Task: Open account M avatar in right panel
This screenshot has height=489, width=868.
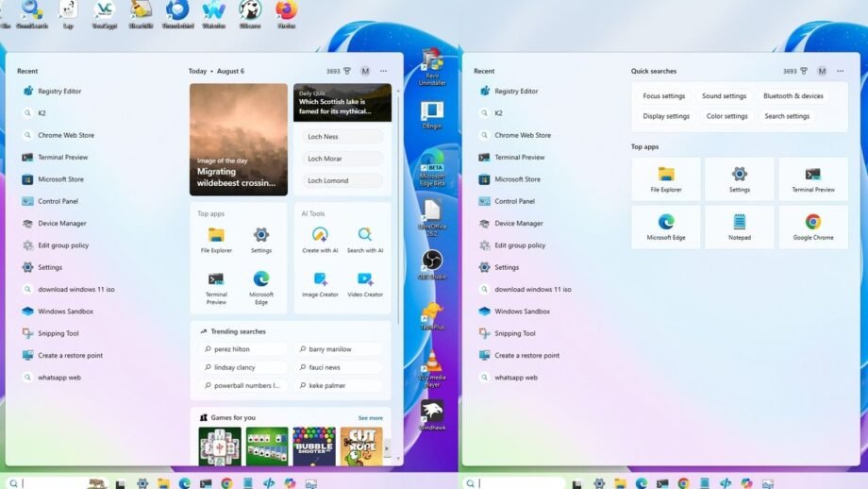Action: pos(822,71)
